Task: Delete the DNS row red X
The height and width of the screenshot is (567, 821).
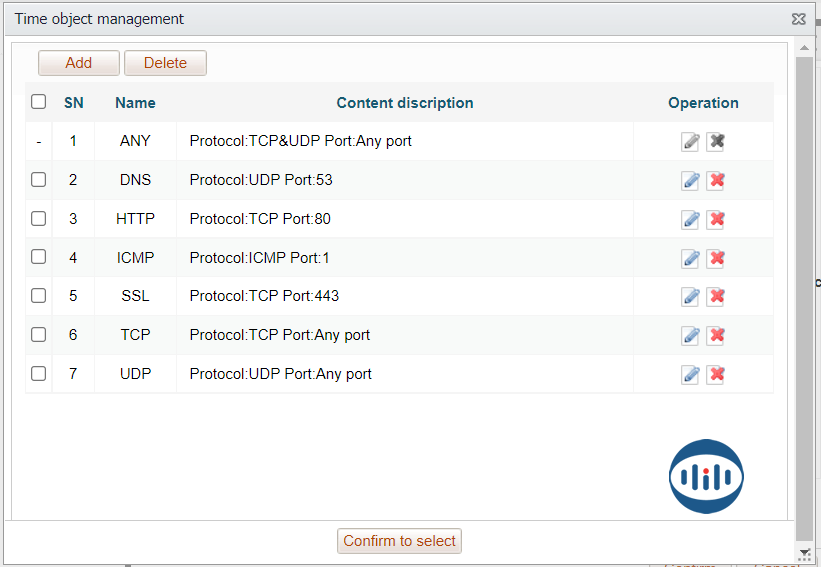Action: [x=716, y=180]
